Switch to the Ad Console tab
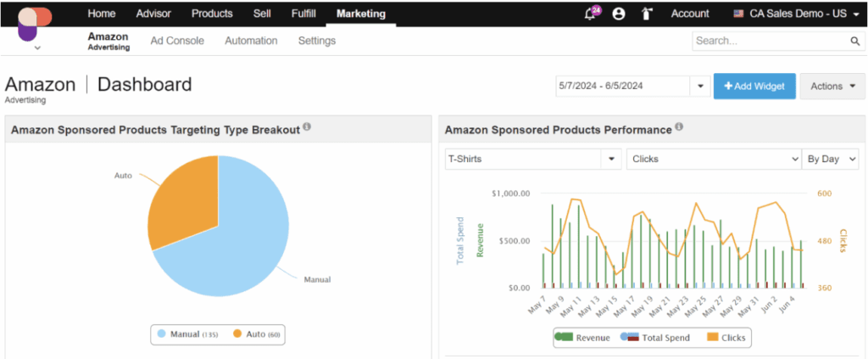 pos(177,41)
